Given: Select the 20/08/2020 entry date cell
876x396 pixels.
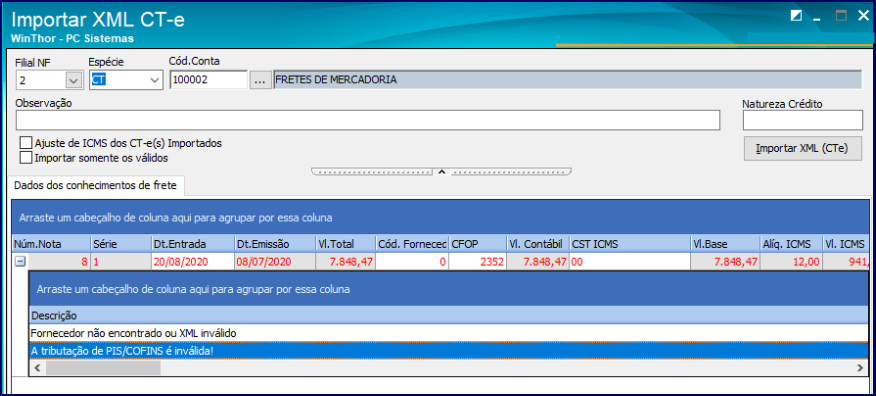Looking at the screenshot, I should click(192, 261).
